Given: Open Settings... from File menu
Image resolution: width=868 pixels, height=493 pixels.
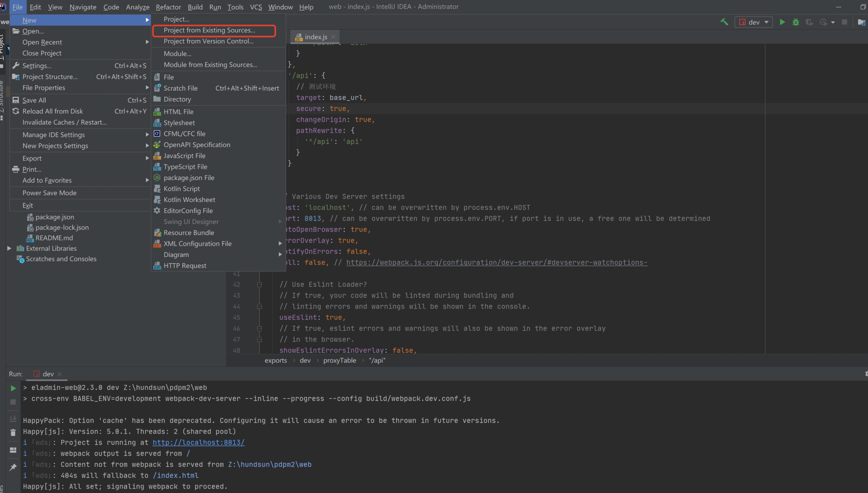Looking at the screenshot, I should click(x=80, y=65).
